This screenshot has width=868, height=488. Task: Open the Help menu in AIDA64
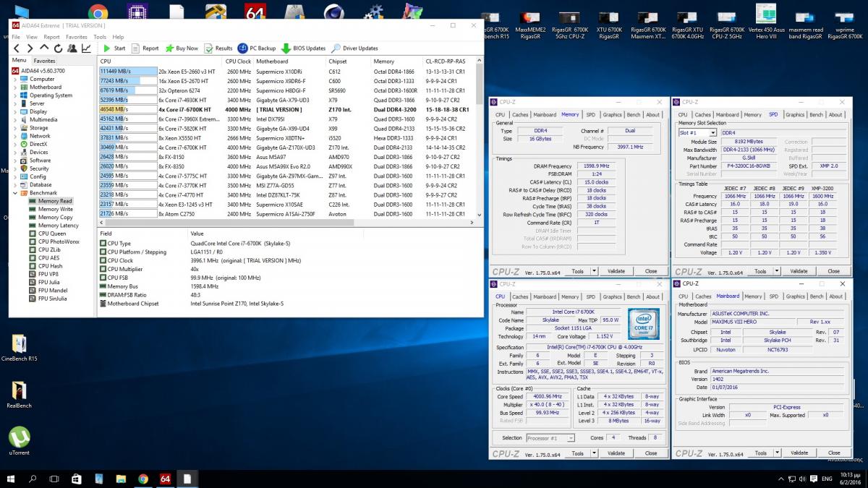[x=118, y=37]
